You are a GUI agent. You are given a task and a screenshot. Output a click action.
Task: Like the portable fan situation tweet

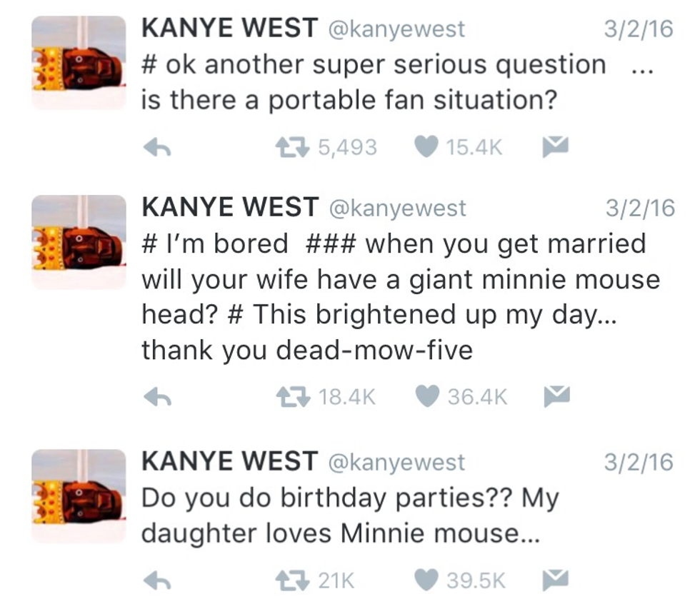point(426,148)
